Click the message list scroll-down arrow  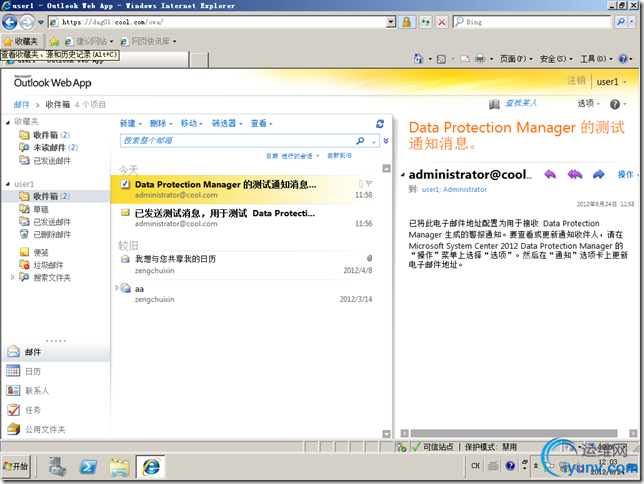[386, 433]
